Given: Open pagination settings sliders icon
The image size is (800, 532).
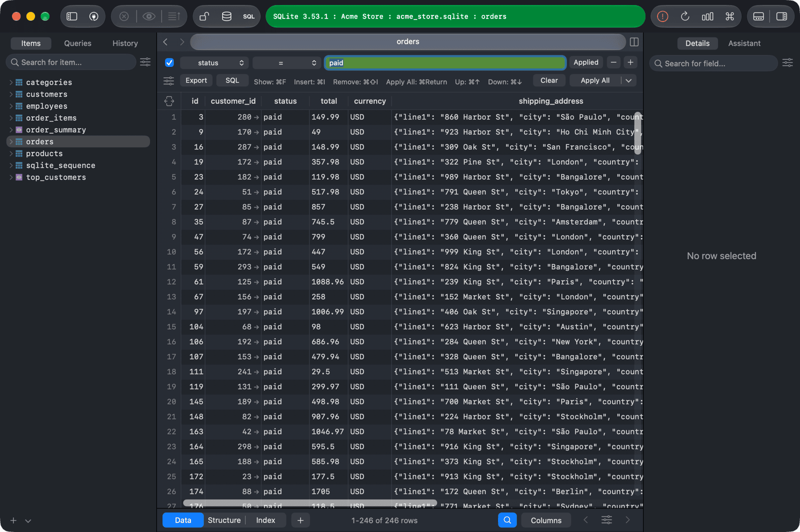Looking at the screenshot, I should point(606,520).
